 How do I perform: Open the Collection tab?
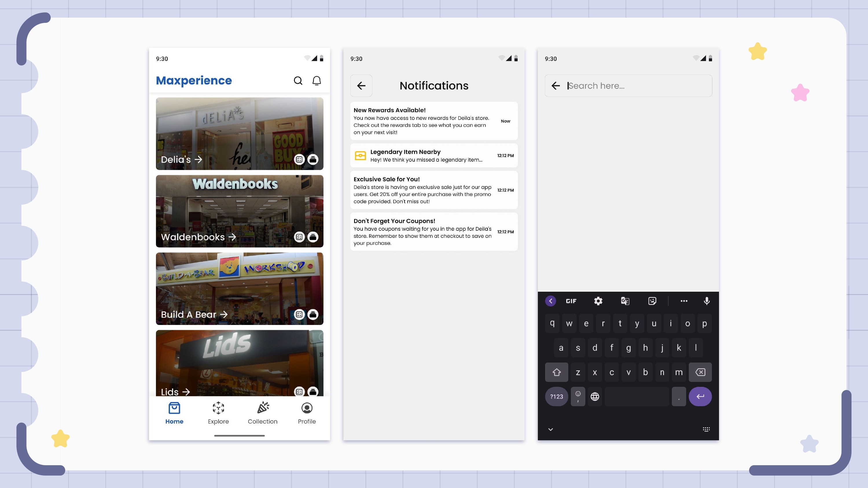click(262, 413)
